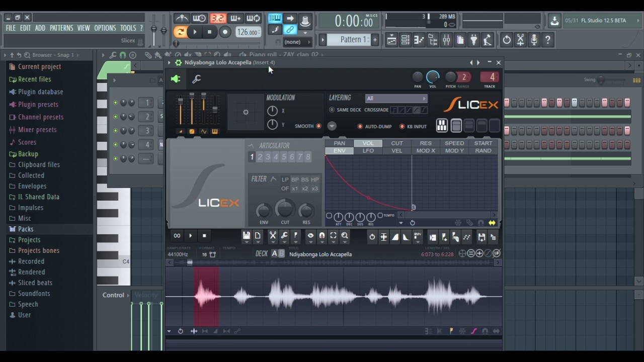Viewport: 644px width, 362px height.
Task: Enable the SAME DECK radio option
Action: click(x=332, y=110)
